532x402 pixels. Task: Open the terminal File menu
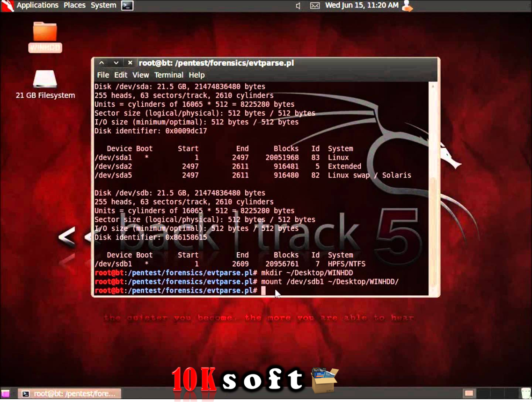coord(103,75)
